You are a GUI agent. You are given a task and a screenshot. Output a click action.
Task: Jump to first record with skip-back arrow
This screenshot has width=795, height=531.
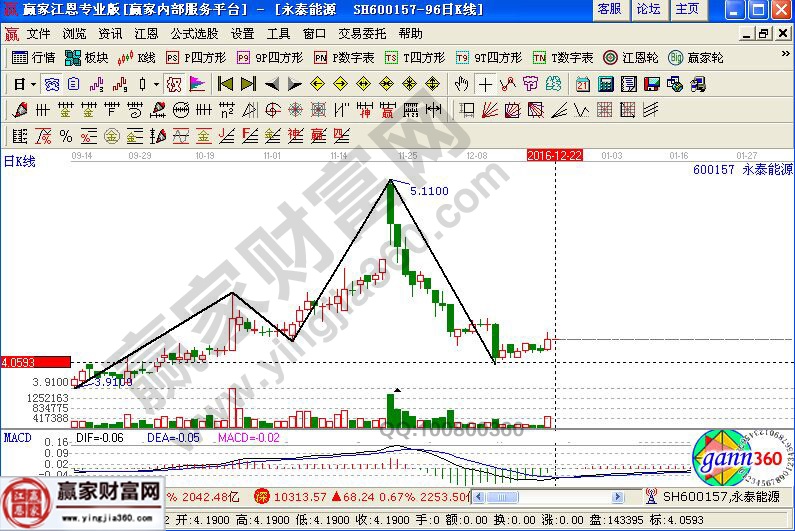click(x=224, y=83)
